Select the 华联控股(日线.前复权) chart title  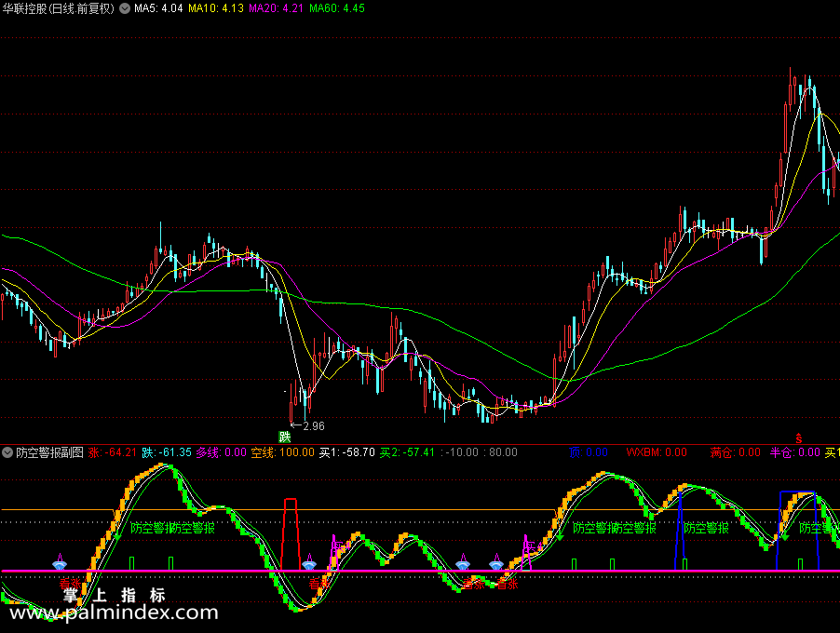(x=59, y=8)
